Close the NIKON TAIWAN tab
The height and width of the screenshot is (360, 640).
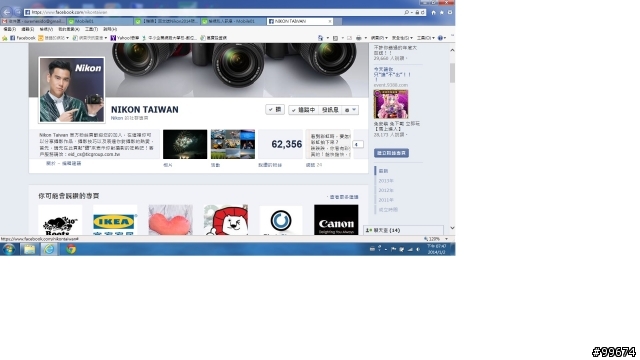(x=330, y=21)
